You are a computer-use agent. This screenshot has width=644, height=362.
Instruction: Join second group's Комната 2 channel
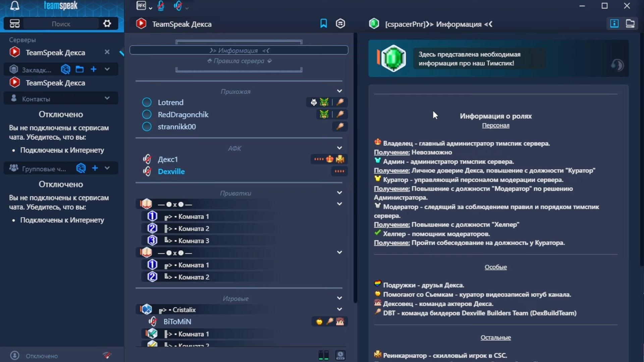[x=193, y=277]
